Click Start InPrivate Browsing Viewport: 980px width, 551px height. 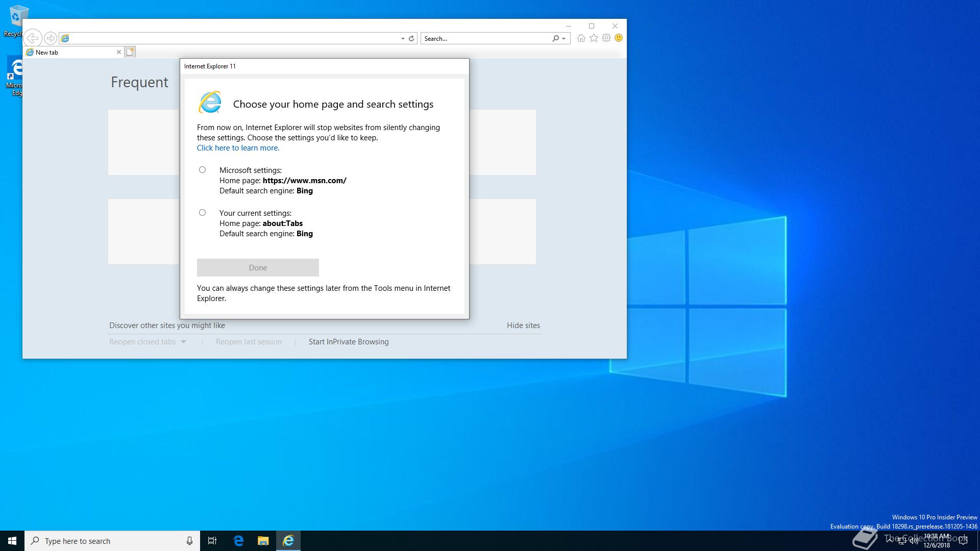(349, 342)
